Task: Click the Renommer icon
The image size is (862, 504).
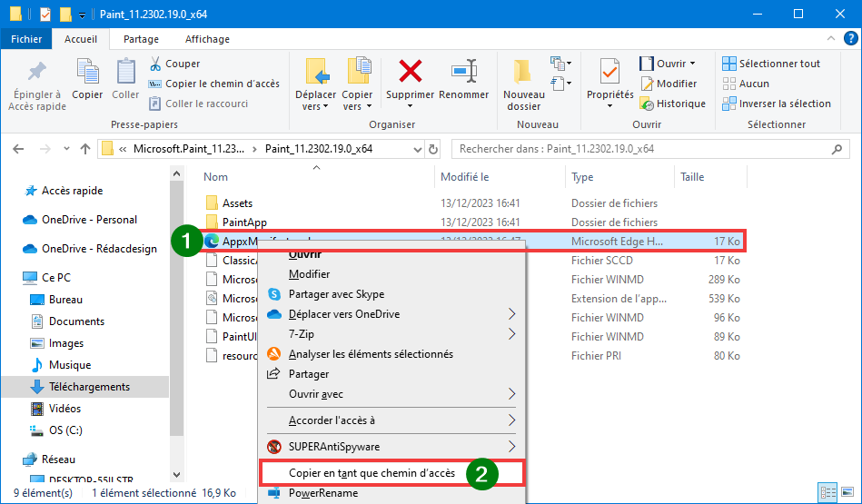Action: (x=464, y=72)
